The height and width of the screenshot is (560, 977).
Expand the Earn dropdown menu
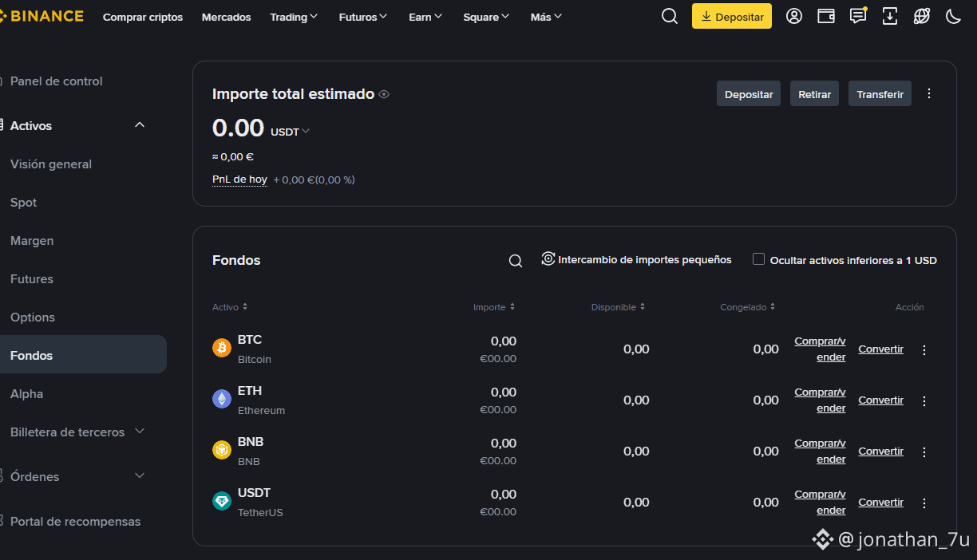425,17
